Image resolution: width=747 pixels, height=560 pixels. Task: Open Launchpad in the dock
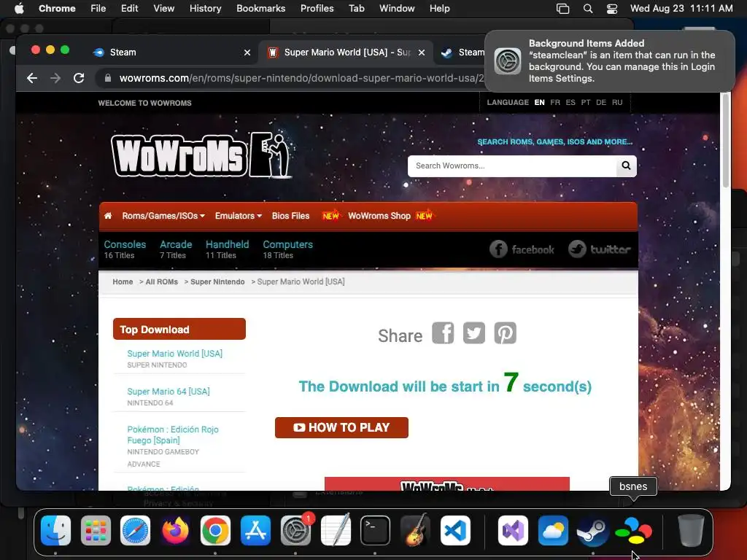(96, 531)
